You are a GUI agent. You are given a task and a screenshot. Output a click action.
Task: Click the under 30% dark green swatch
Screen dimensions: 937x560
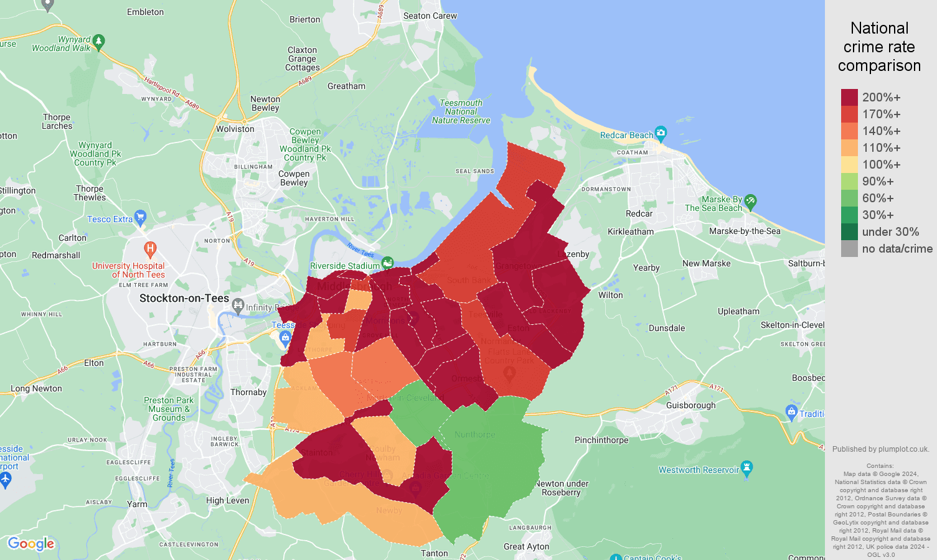click(849, 232)
